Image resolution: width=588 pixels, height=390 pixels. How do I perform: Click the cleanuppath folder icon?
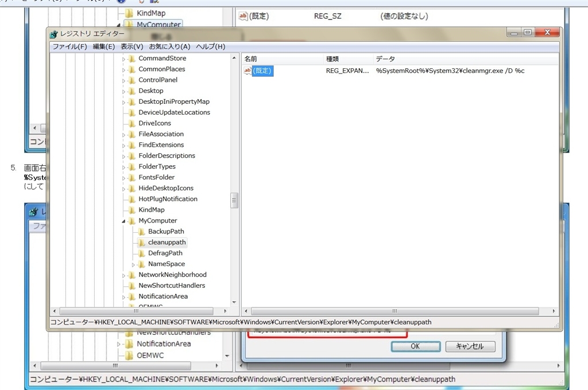(x=141, y=243)
